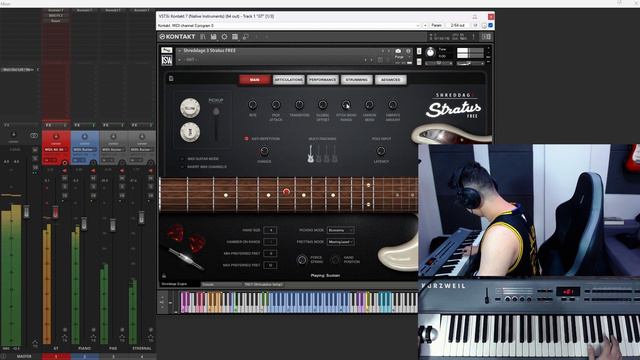The height and width of the screenshot is (360, 640).
Task: Open Kontakt options gear icon
Action: tap(224, 37)
